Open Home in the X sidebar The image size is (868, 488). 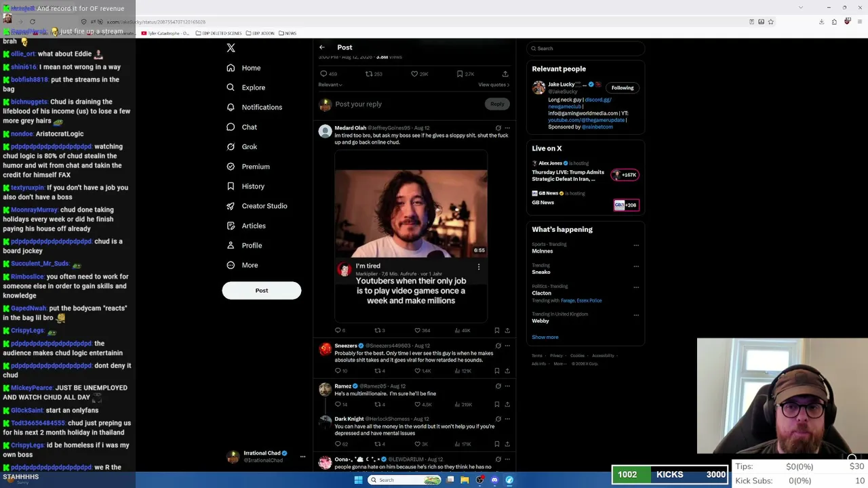243,68
